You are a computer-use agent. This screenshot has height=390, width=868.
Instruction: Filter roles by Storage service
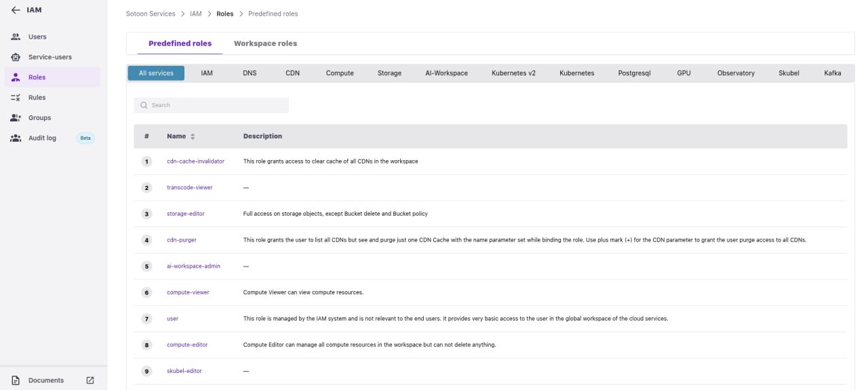389,73
